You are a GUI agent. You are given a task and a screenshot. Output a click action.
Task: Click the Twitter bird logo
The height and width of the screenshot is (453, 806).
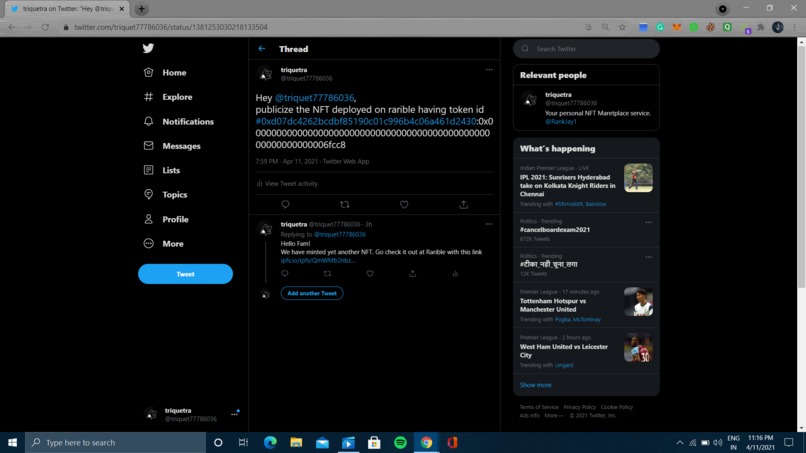[x=148, y=48]
